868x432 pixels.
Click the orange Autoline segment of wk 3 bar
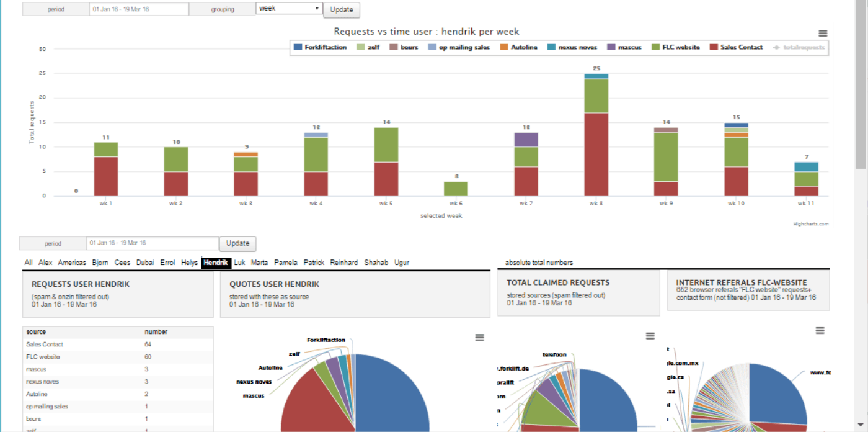[246, 155]
